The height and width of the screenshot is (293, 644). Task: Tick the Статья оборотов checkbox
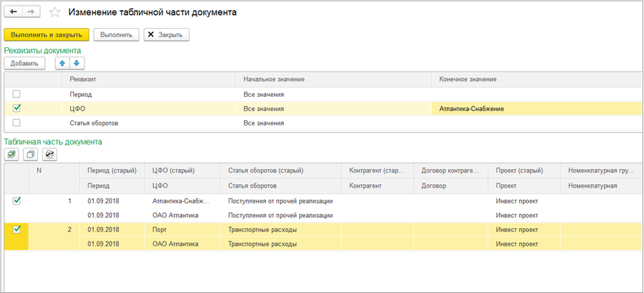16,123
